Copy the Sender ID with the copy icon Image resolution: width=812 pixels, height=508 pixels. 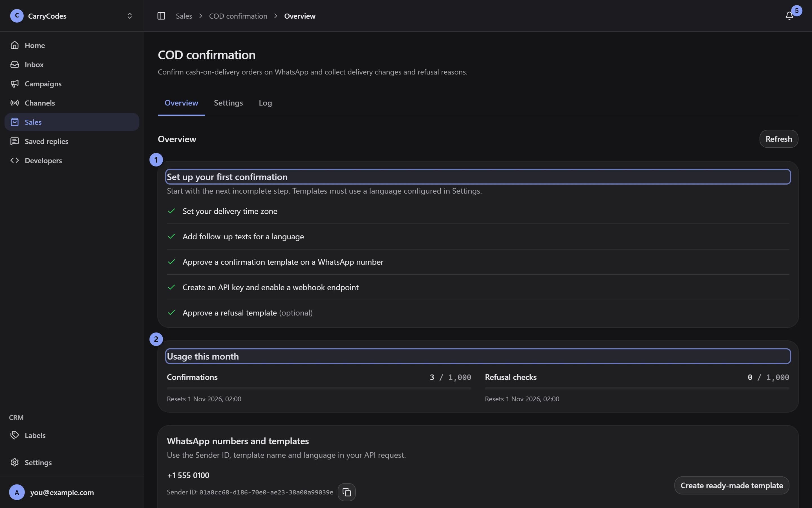[347, 492]
